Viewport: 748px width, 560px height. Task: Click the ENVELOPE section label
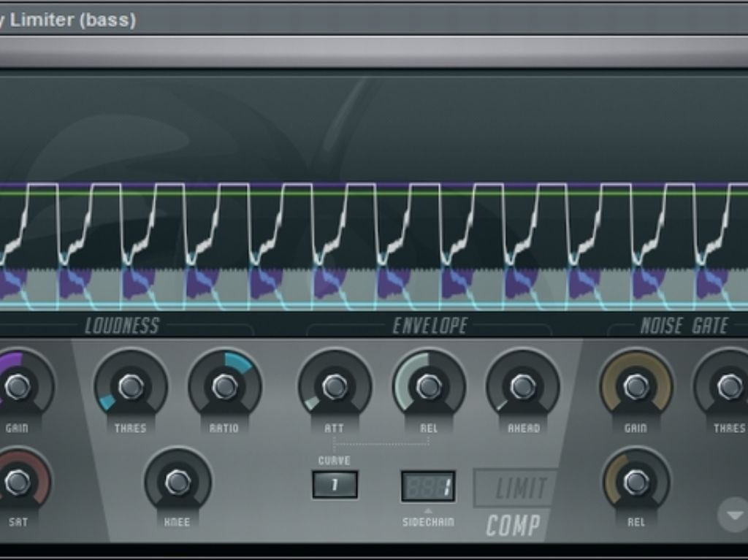[430, 326]
